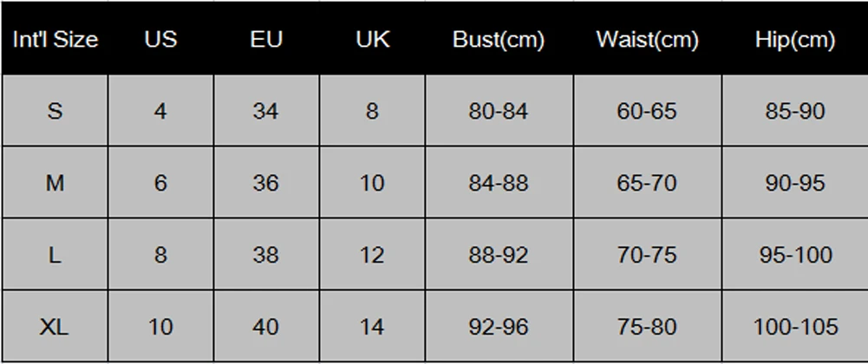Screen dimensions: 868x364
Task: Click the Waist(cm) header cell
Action: pos(646,40)
